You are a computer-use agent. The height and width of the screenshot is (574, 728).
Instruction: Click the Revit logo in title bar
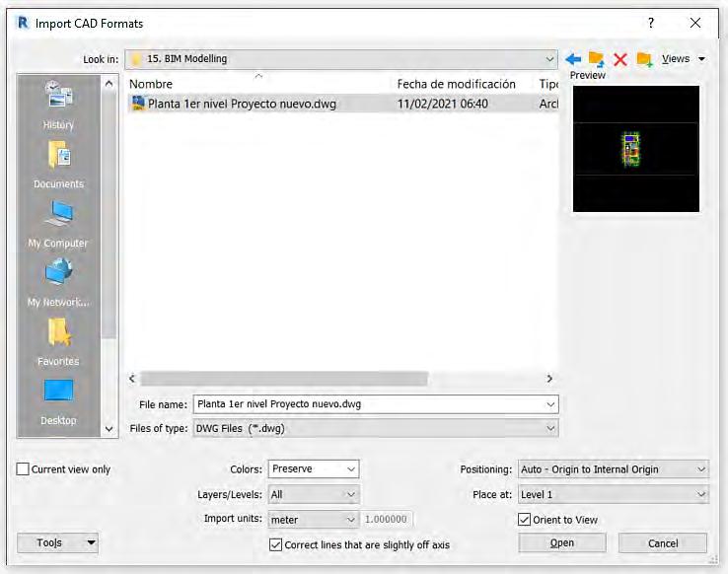coord(23,23)
